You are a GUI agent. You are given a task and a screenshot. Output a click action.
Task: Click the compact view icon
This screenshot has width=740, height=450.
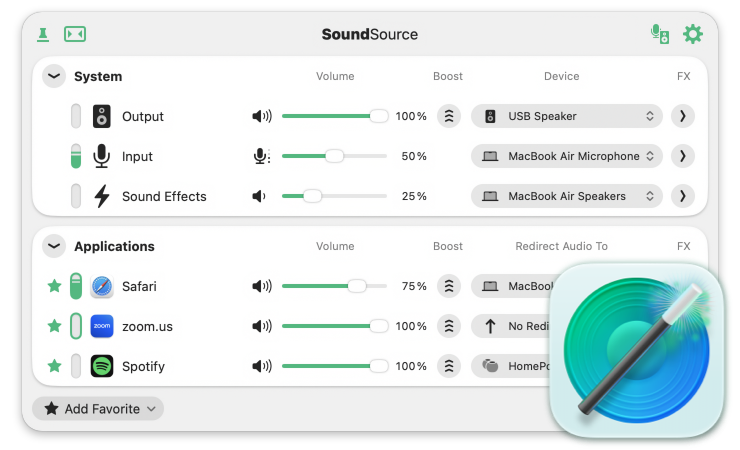coord(75,34)
